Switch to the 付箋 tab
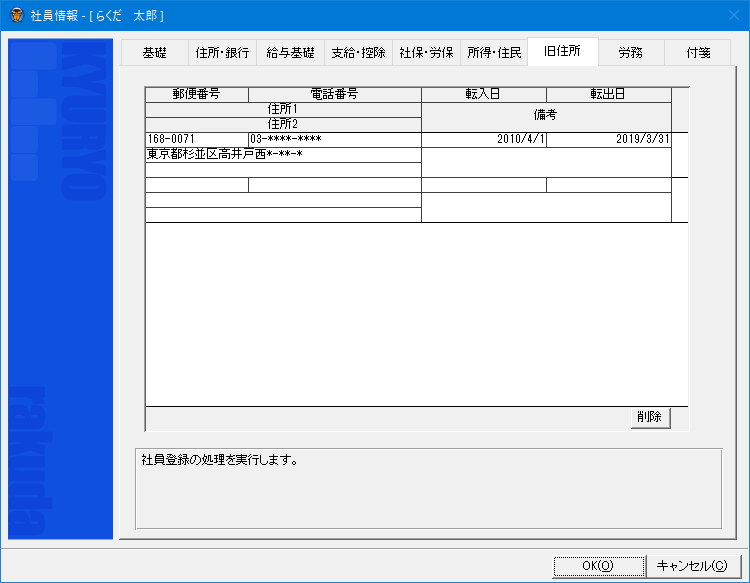This screenshot has width=750, height=583. pos(698,53)
